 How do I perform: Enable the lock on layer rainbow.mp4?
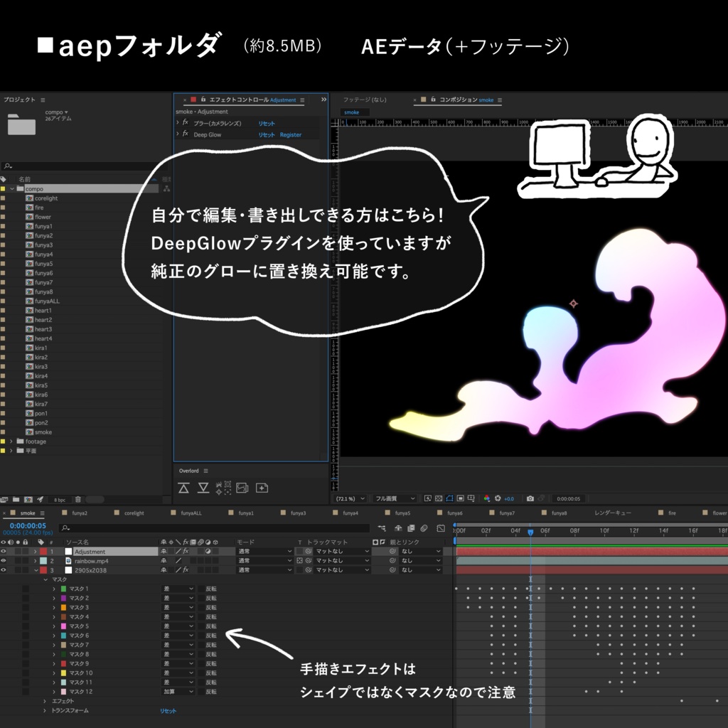click(x=25, y=560)
